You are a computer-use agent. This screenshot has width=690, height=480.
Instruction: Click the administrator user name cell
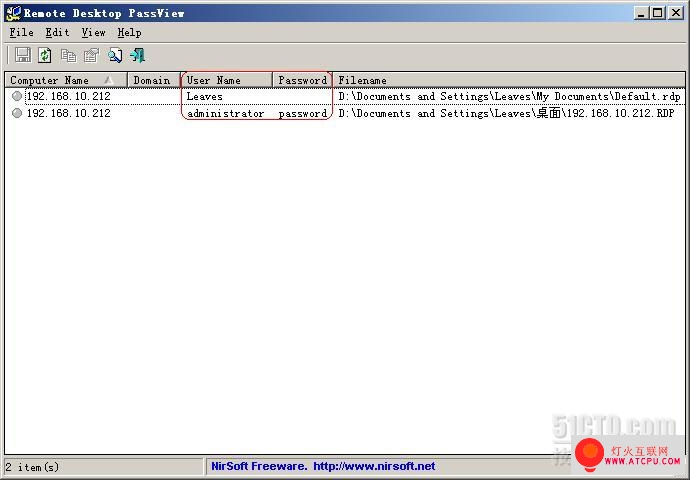(x=225, y=114)
